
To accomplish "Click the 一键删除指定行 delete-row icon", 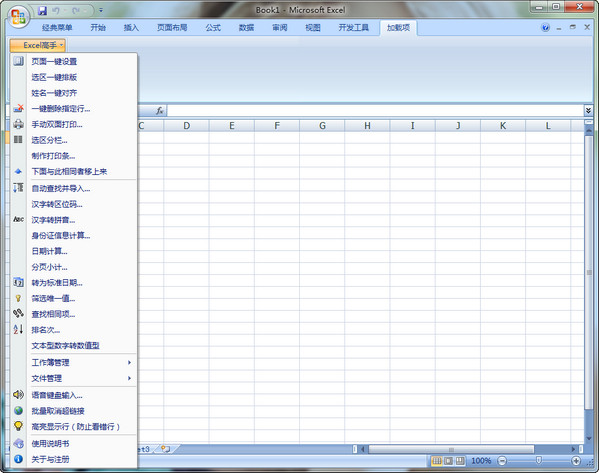I will pos(18,109).
